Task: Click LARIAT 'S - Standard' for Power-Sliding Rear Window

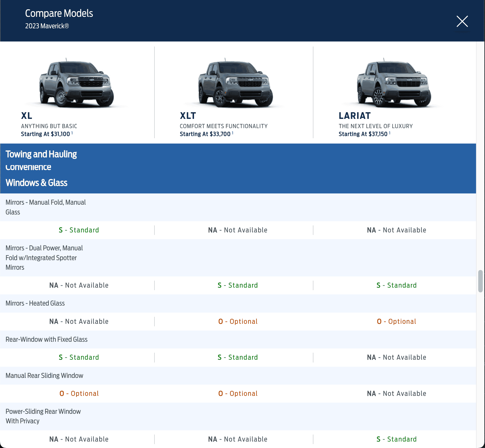Action: click(397, 439)
